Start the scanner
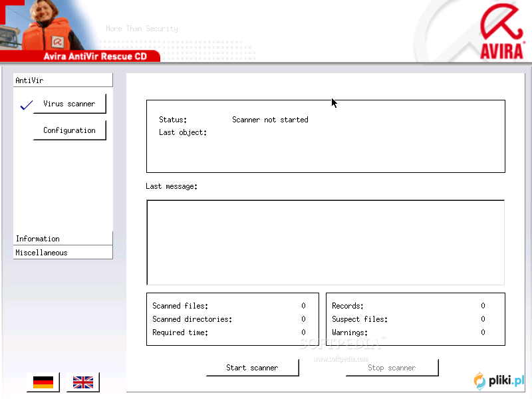Viewport: 532px width, 399px height. (253, 368)
